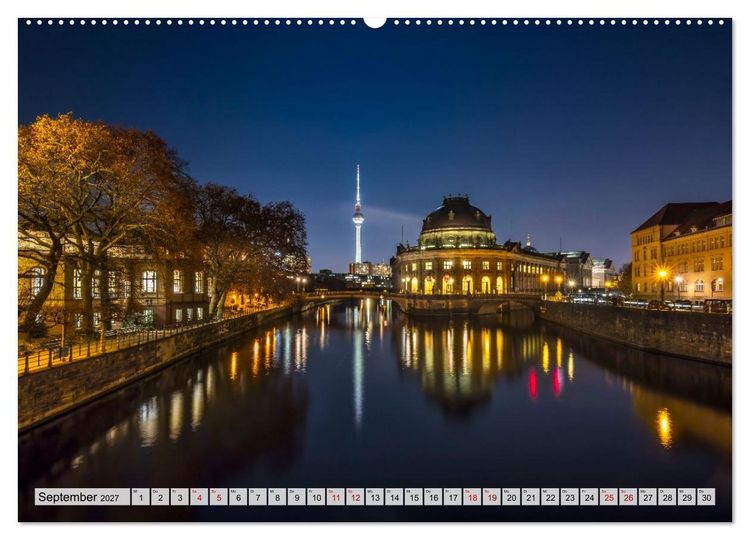Select red date 26
The image size is (750, 540).
[629, 496]
